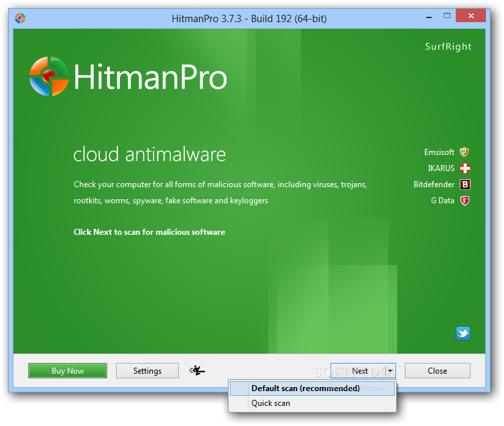The height and width of the screenshot is (426, 504).
Task: Click the Bitdefender B icon
Action: pyautogui.click(x=464, y=184)
